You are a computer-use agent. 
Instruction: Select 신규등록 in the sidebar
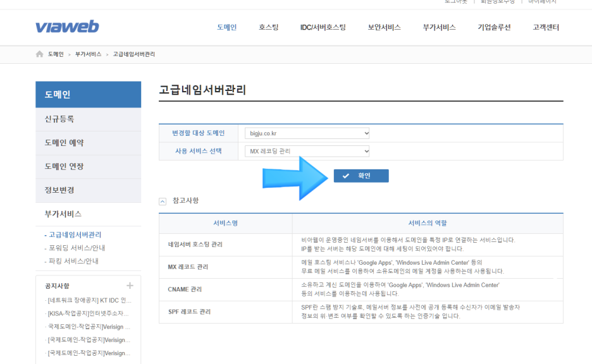(89, 119)
